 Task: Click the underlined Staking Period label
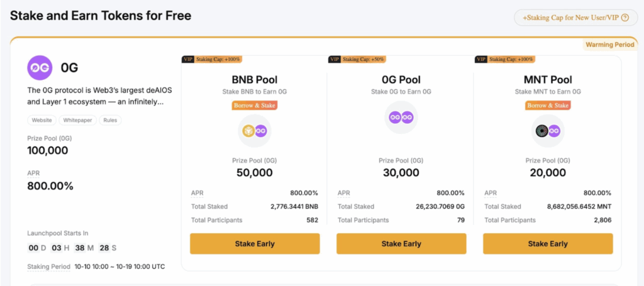[x=48, y=267]
